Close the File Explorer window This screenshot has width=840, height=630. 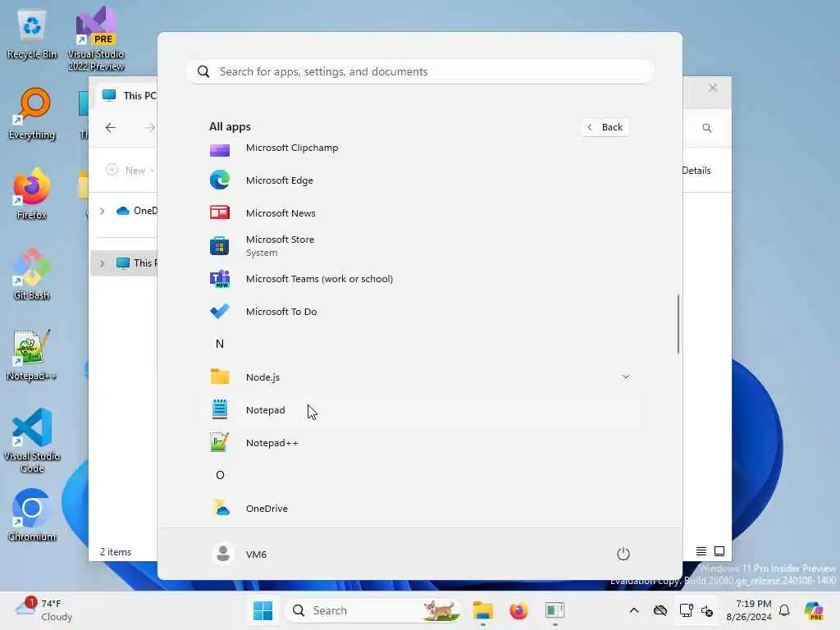(x=713, y=88)
